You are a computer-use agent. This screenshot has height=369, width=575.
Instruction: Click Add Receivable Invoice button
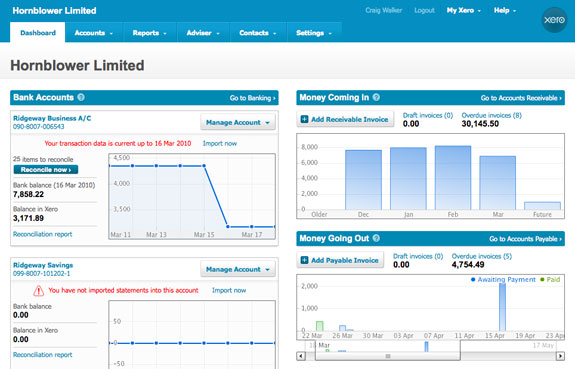tap(345, 119)
